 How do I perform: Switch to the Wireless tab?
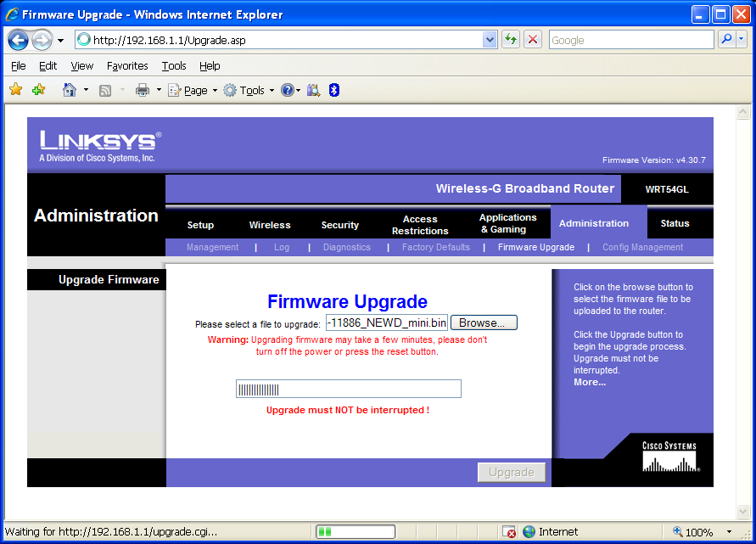(x=270, y=225)
